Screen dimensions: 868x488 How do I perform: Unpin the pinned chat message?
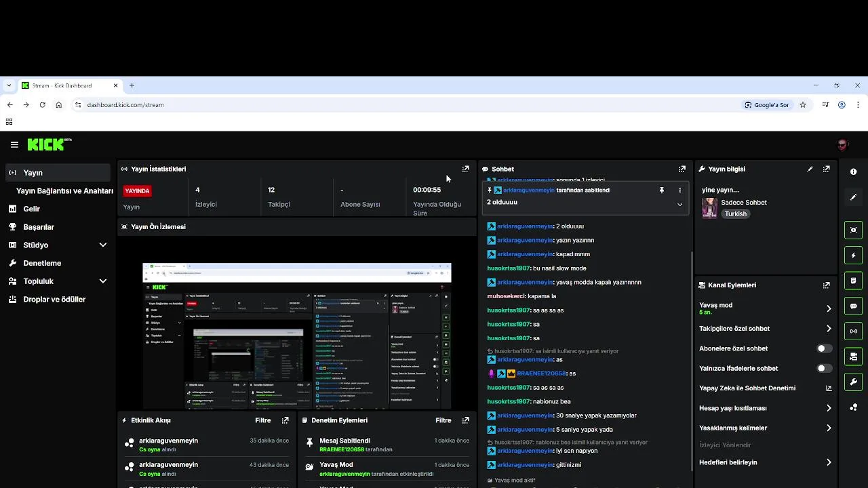tap(662, 190)
